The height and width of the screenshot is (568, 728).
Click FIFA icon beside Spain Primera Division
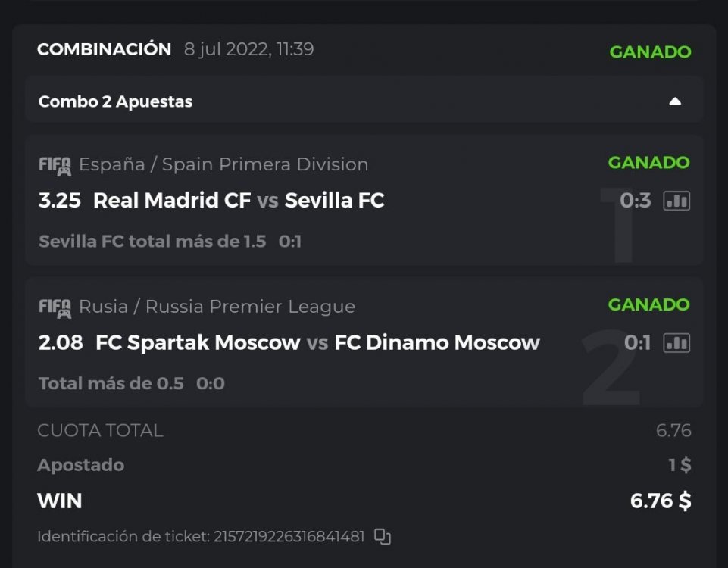click(55, 165)
